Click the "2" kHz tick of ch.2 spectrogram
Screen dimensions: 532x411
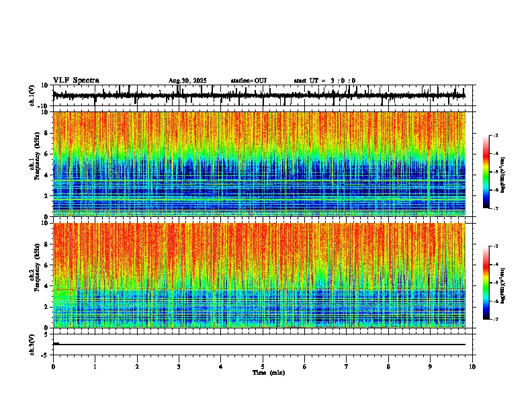click(46, 307)
